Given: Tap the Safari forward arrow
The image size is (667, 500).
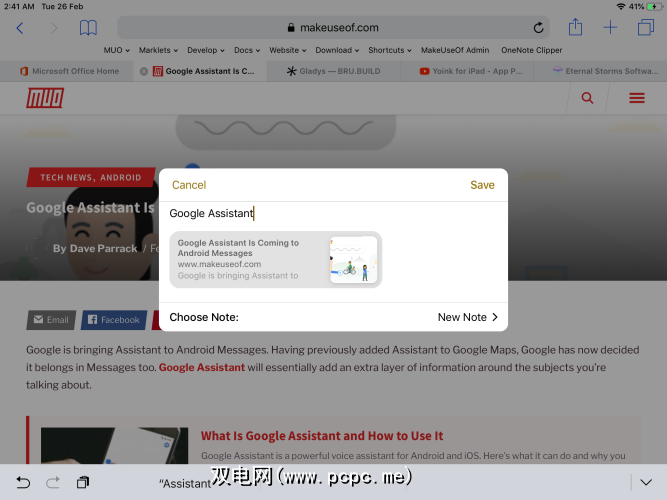Looking at the screenshot, I should pyautogui.click(x=54, y=28).
